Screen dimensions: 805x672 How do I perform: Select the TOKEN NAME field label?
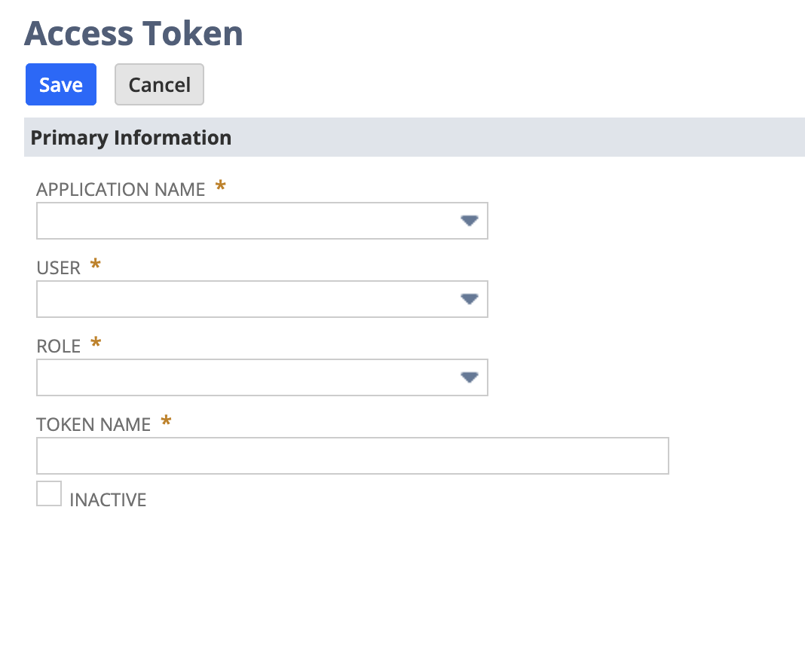tap(93, 425)
